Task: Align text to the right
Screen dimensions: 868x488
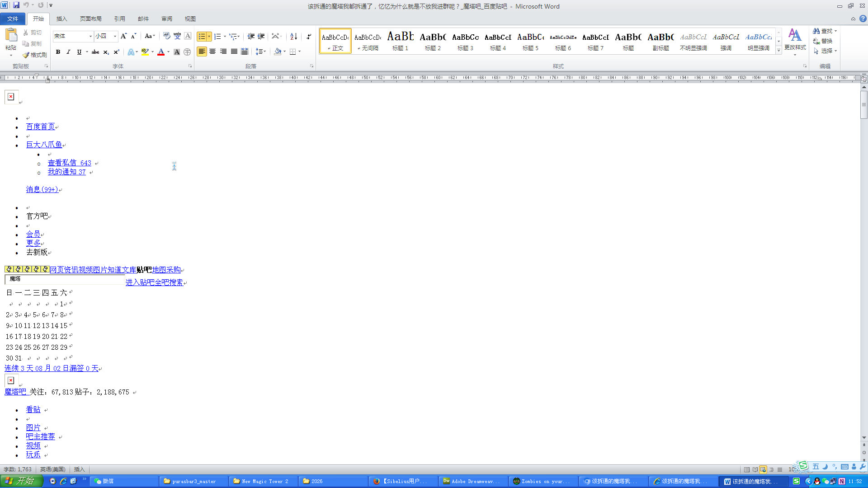Action: [223, 52]
